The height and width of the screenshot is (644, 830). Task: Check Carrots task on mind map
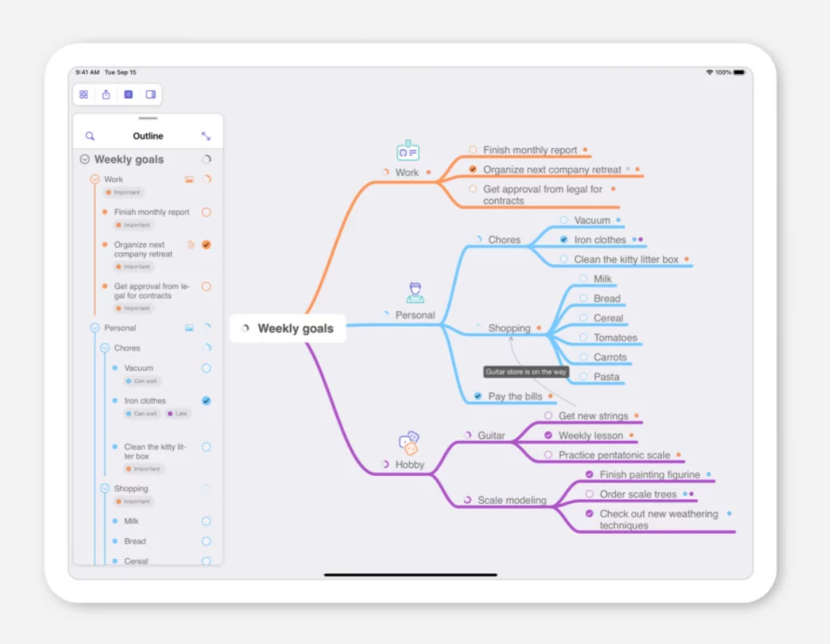point(583,357)
